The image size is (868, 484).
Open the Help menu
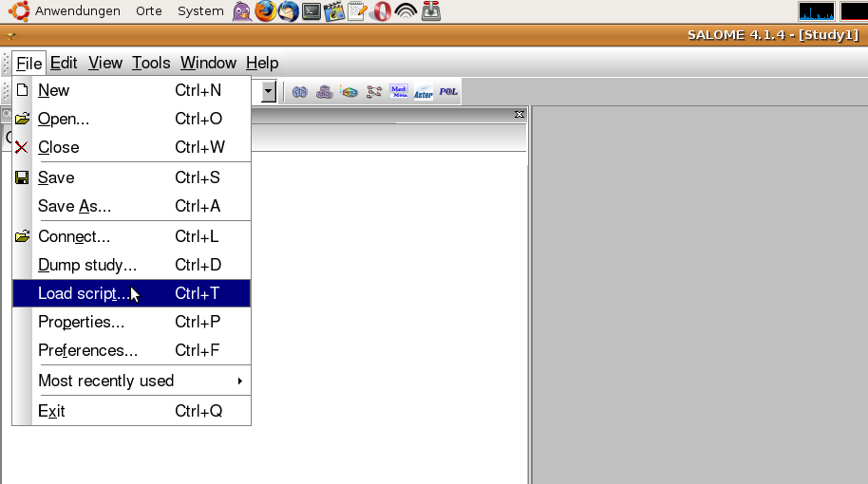click(x=262, y=63)
